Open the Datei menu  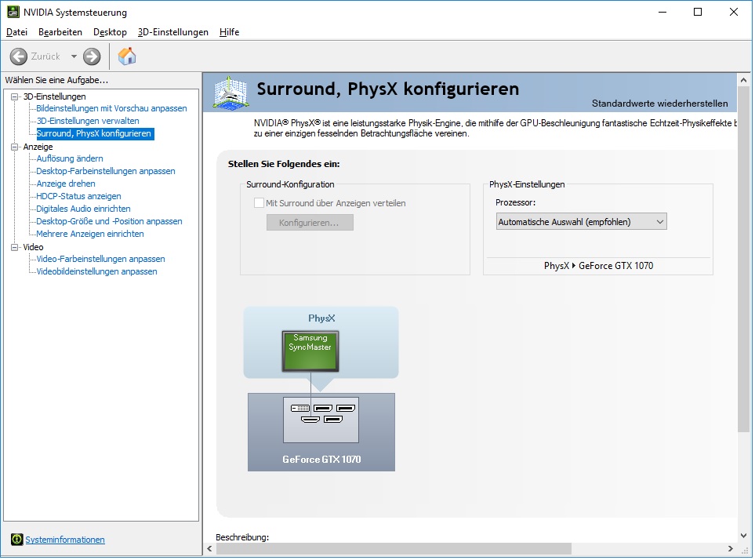tap(16, 32)
